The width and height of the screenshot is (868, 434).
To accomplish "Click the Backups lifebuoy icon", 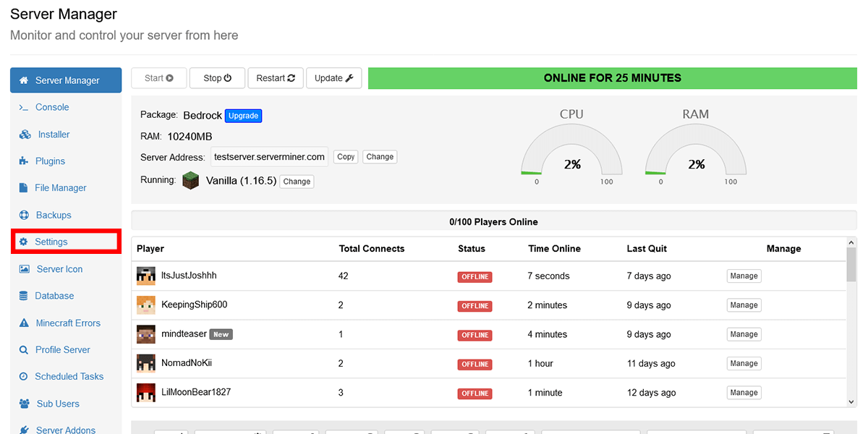I will tap(24, 215).
